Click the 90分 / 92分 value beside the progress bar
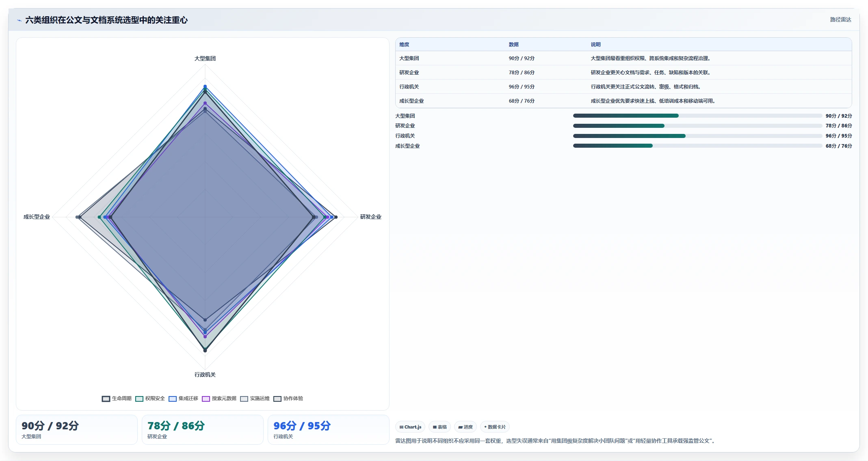 pyautogui.click(x=839, y=116)
